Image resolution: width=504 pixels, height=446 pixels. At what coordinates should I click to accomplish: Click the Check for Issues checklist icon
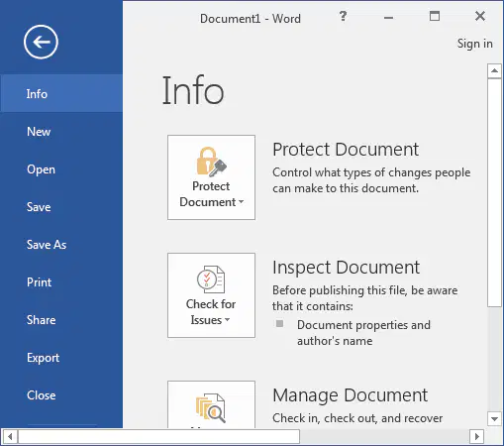click(x=211, y=279)
